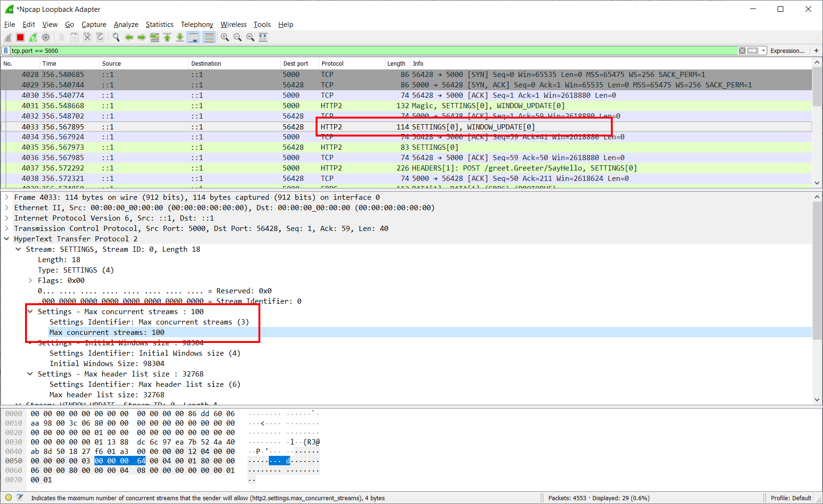Go to the first packet
This screenshot has height=504, width=823.
(167, 37)
